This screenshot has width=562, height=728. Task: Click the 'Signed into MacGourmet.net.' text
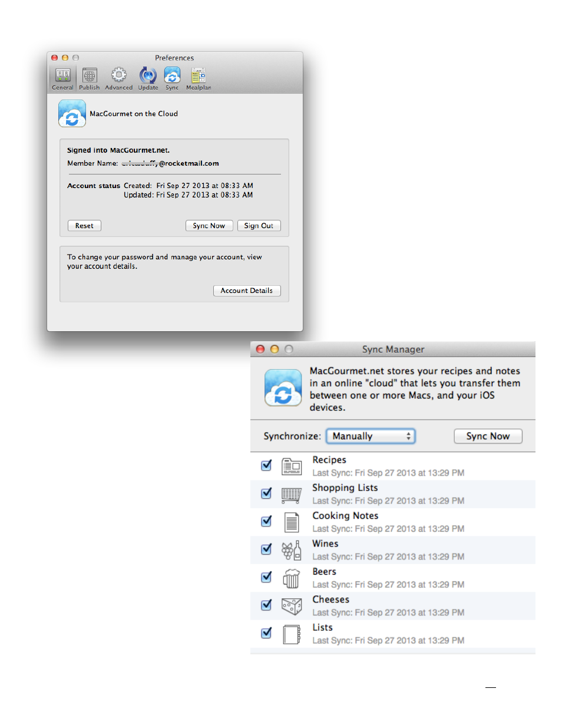(x=118, y=150)
